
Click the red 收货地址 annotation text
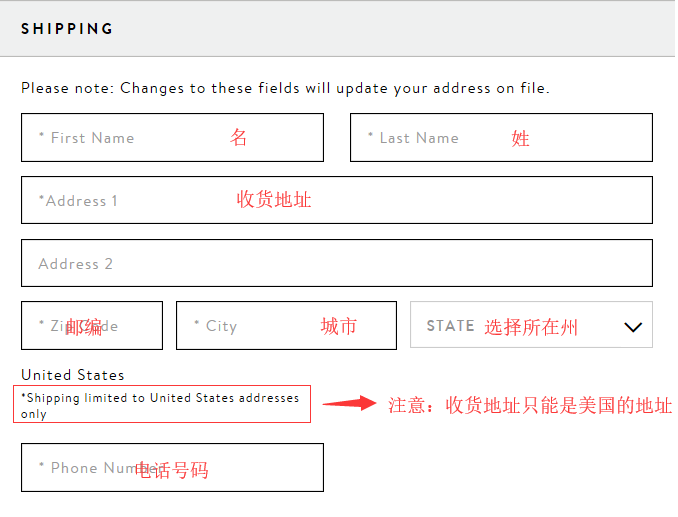tap(274, 200)
